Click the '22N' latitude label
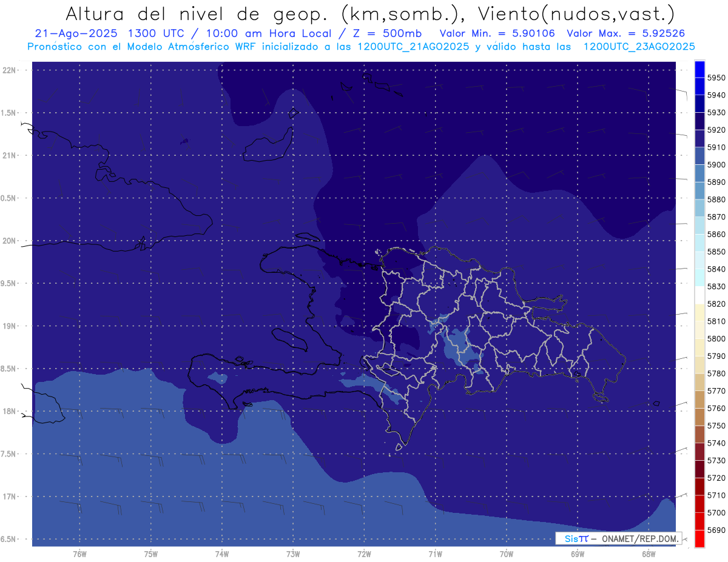 [x=10, y=70]
